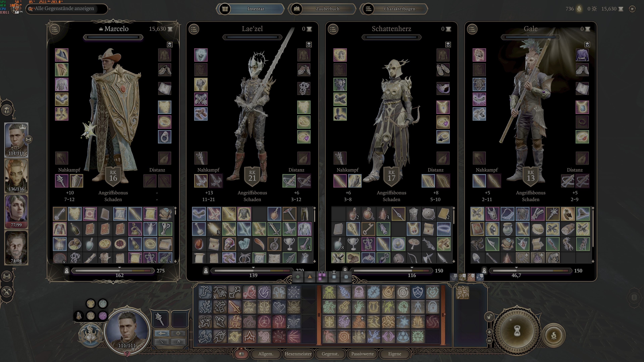The width and height of the screenshot is (644, 362).
Task: Select Lae'zel's party portrait
Action: click(x=16, y=176)
